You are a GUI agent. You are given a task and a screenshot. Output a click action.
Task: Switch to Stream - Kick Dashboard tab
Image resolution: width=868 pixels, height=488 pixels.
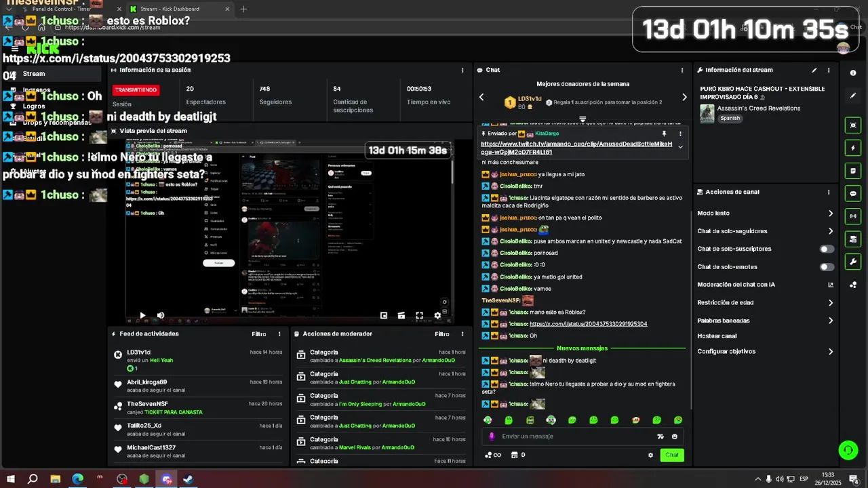click(x=180, y=9)
